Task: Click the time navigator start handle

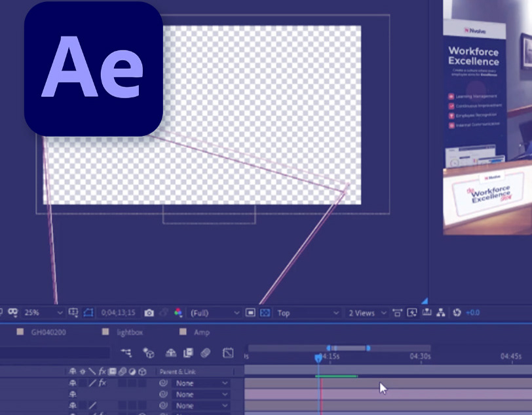Action: tap(328, 348)
